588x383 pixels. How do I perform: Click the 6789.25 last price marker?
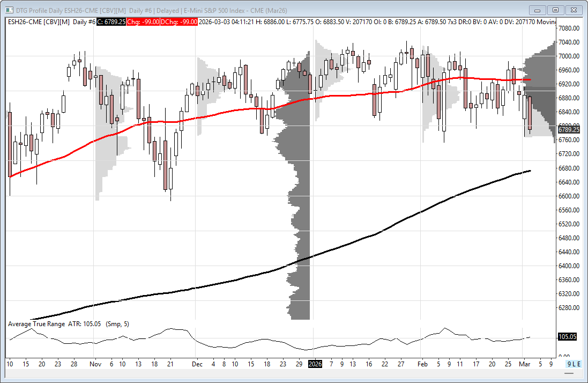pyautogui.click(x=569, y=129)
